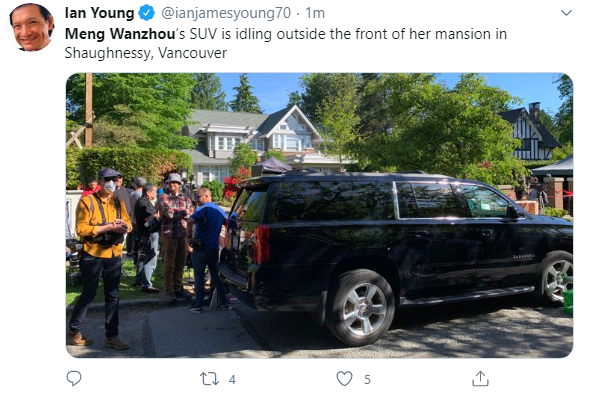The width and height of the screenshot is (589, 398).
Task: Open the tweet via the 1m timestamp
Action: pos(315,13)
